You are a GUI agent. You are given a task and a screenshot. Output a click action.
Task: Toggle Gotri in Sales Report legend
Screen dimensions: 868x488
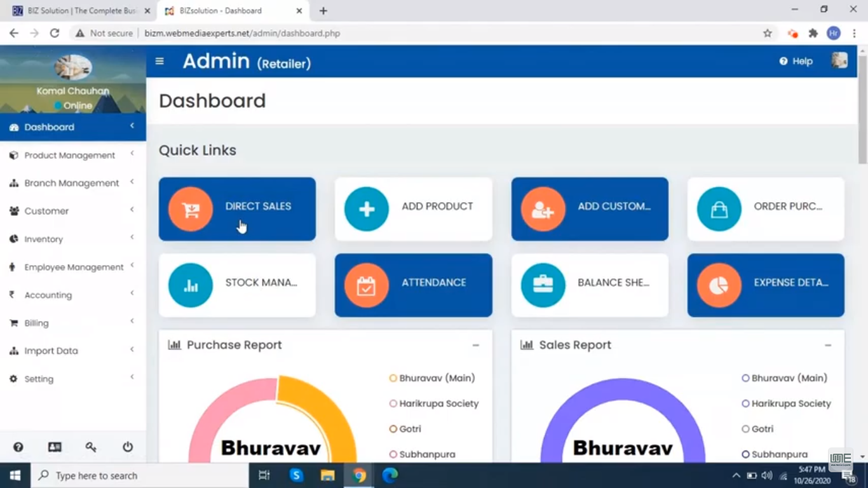point(757,428)
